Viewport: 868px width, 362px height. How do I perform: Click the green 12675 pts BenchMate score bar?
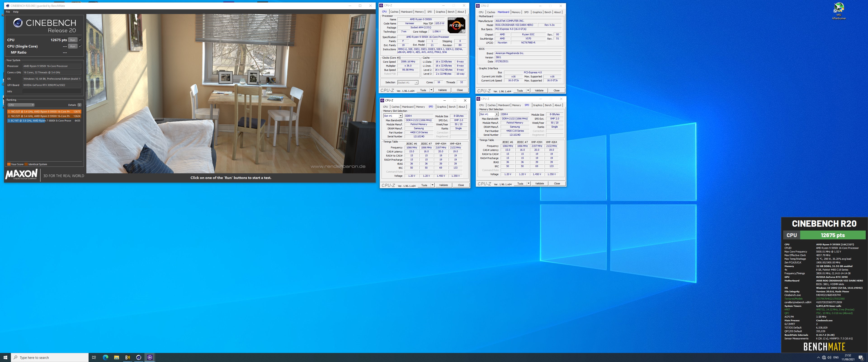point(833,235)
